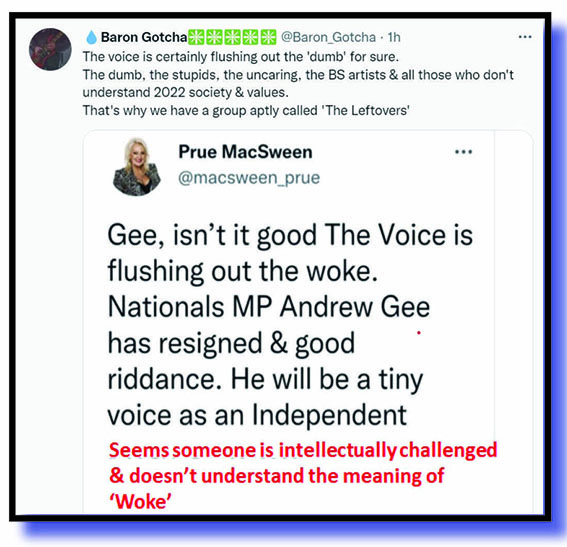Screen dimensions: 567x547
Task: Open more options on Baron Gotcha's tweet
Action: tap(525, 37)
